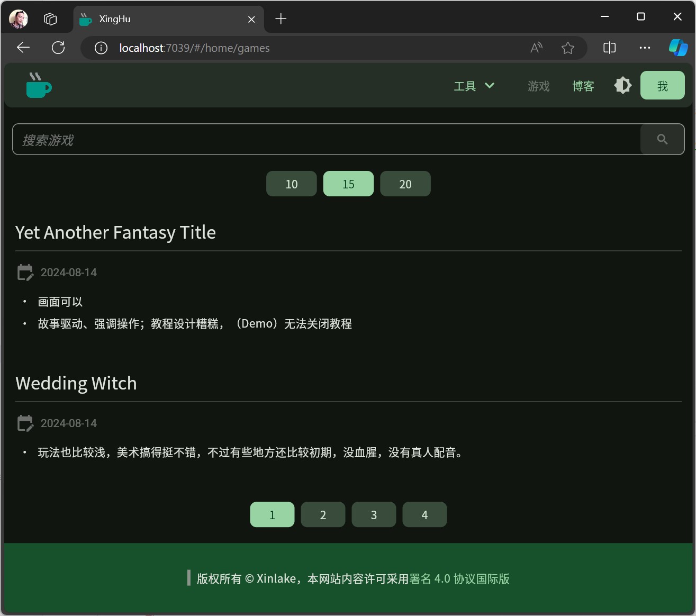Screen dimensions: 696x616
Task: Click the magnifier search button
Action: pos(662,139)
